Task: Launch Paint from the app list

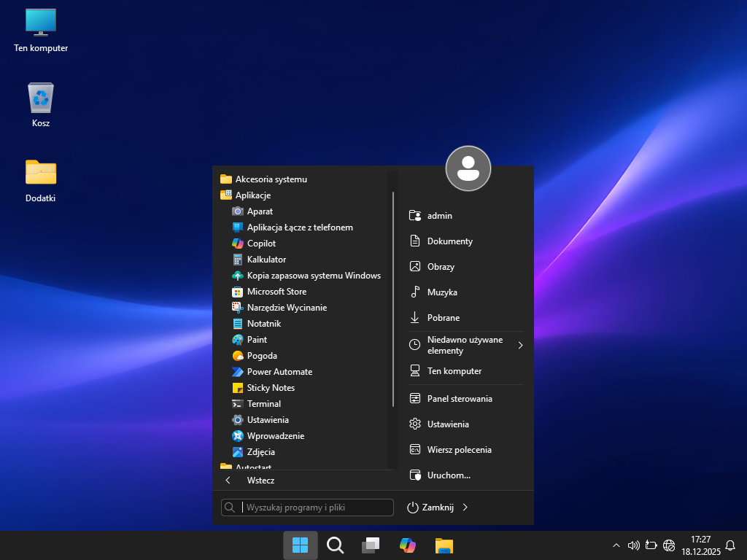Action: (x=257, y=340)
